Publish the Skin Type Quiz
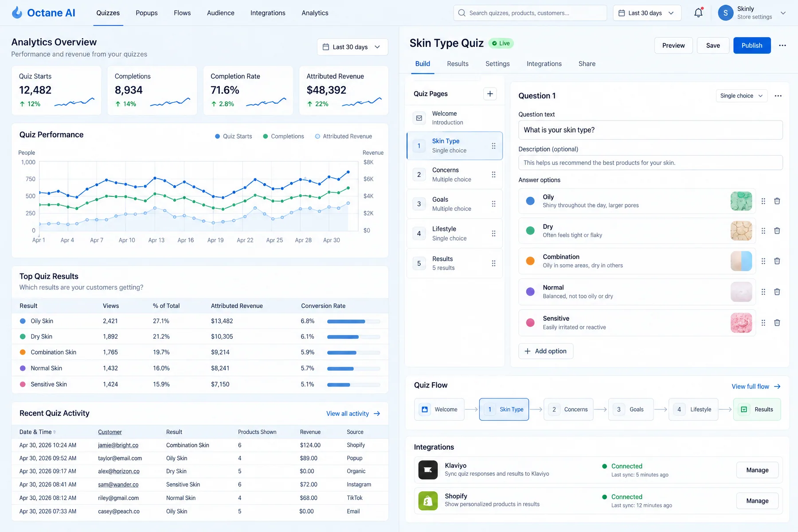 pyautogui.click(x=752, y=45)
